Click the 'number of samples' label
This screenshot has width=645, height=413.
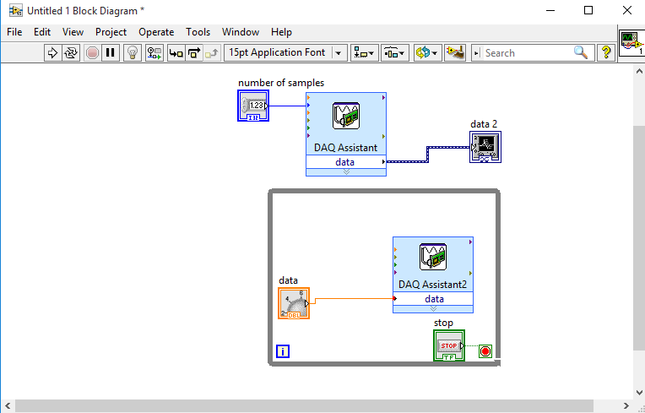(281, 83)
